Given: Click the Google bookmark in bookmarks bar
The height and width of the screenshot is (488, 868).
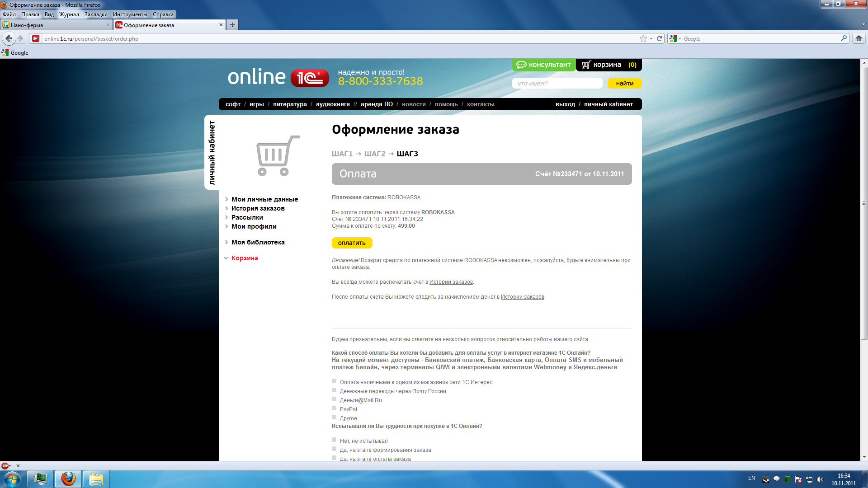Looking at the screenshot, I should tap(15, 52).
